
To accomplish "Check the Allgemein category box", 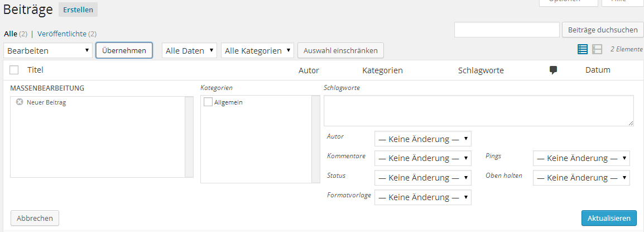I will tap(208, 102).
